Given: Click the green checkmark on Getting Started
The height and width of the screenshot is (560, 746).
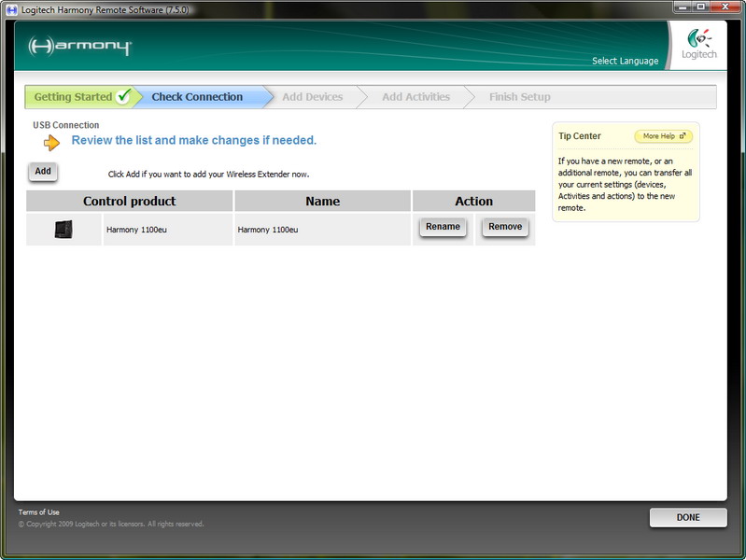Looking at the screenshot, I should coord(123,97).
